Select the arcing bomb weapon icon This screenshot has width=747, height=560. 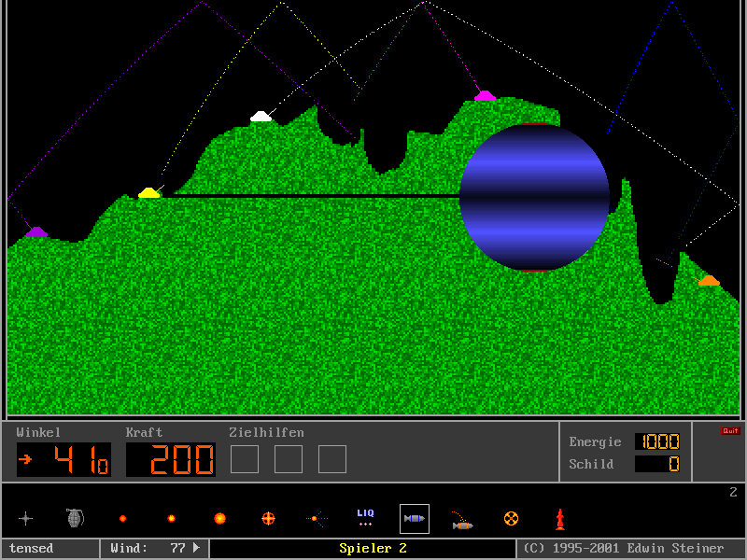click(462, 520)
